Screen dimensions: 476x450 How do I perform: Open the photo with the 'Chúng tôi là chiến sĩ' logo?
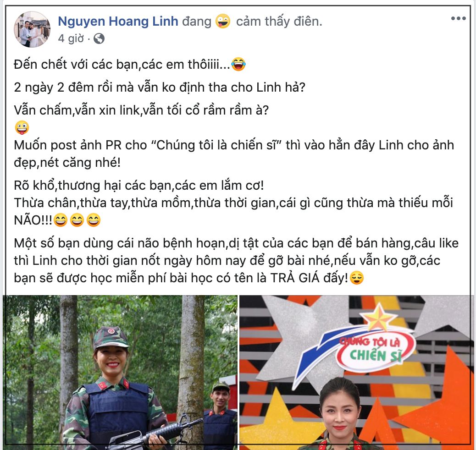click(357, 372)
